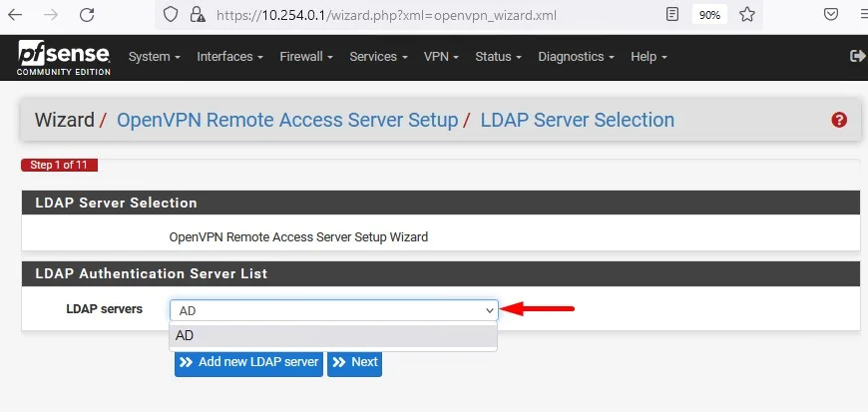Bookmark this page with the star icon
868x412 pixels.
coord(747,14)
